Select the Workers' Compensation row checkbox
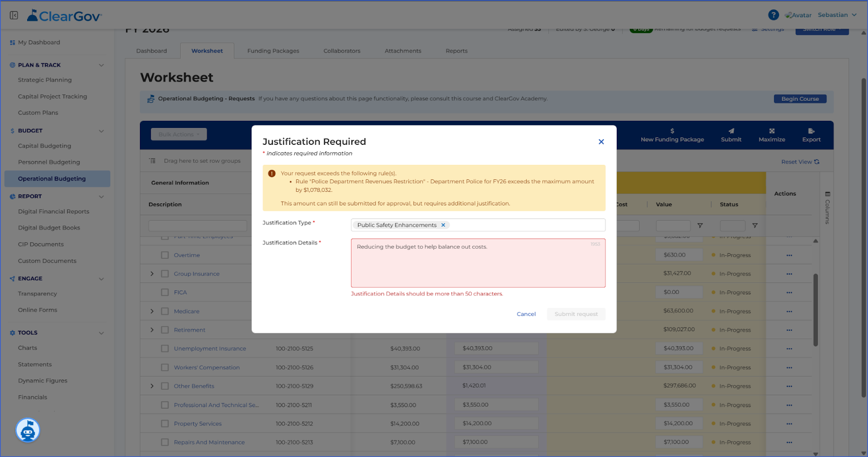The height and width of the screenshot is (457, 868). (165, 368)
